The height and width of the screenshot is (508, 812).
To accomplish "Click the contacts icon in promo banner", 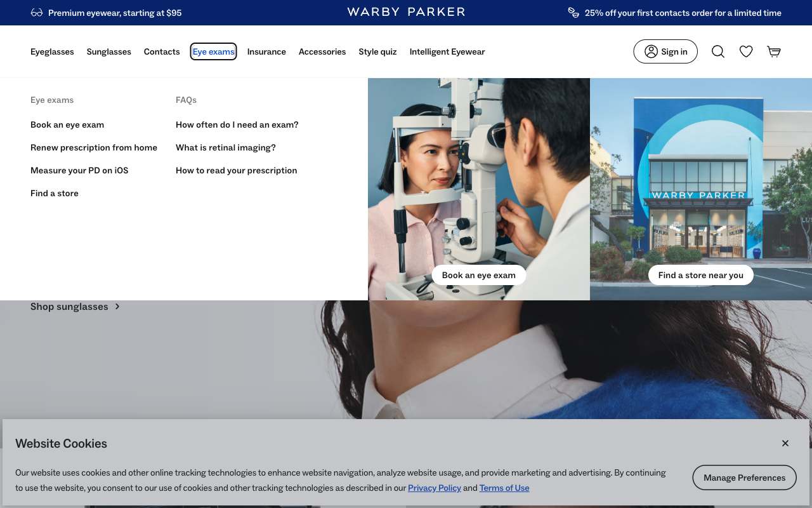I will (x=573, y=13).
